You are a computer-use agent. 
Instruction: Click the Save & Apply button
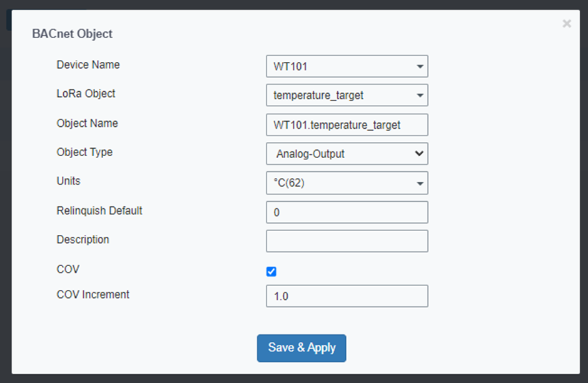tap(302, 348)
